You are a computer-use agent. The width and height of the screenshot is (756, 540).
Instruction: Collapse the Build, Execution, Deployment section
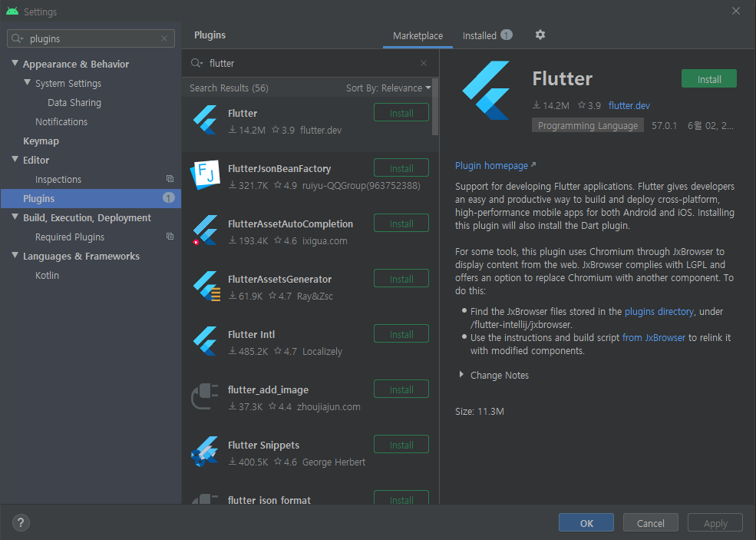(15, 217)
